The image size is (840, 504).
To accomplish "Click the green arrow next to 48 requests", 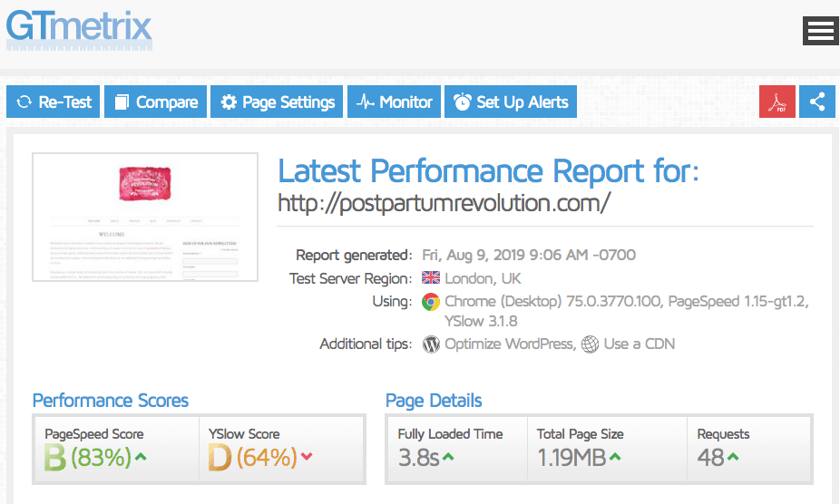I will tap(733, 457).
